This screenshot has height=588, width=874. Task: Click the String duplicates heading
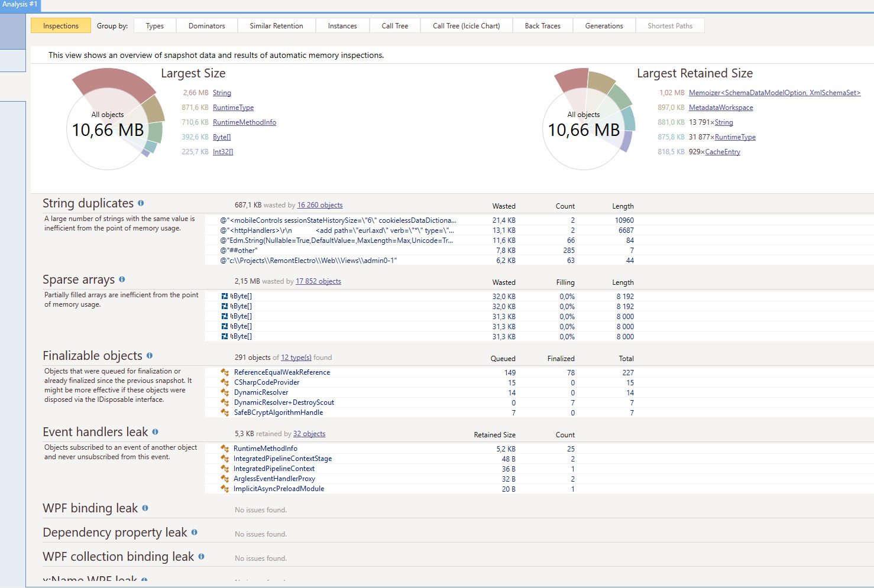coord(88,203)
